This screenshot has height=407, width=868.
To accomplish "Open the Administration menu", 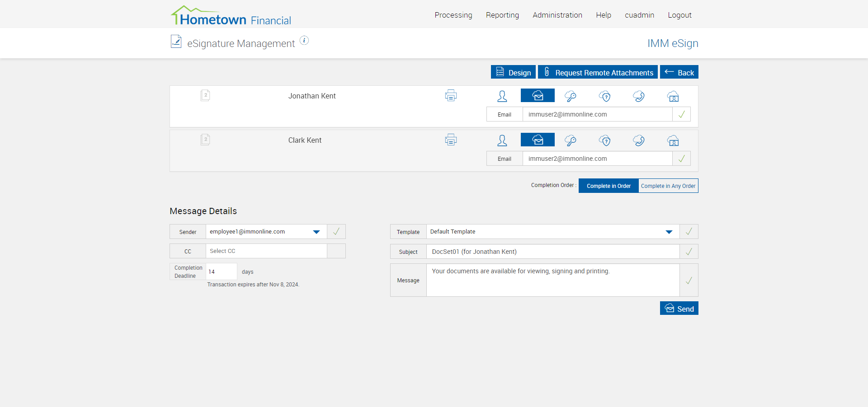I will (x=557, y=15).
